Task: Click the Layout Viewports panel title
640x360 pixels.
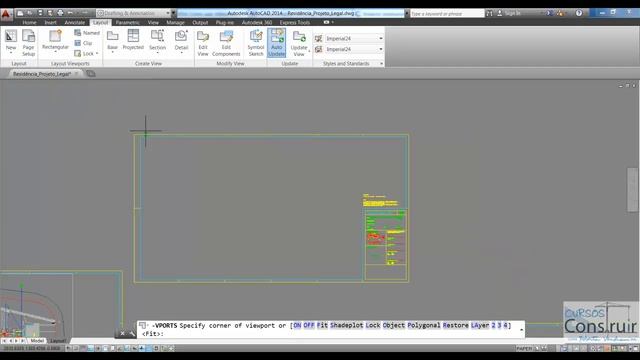Action: (70, 64)
